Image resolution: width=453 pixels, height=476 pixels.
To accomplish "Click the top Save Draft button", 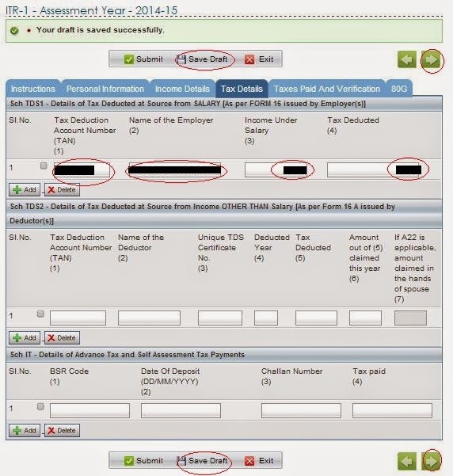I will [202, 59].
